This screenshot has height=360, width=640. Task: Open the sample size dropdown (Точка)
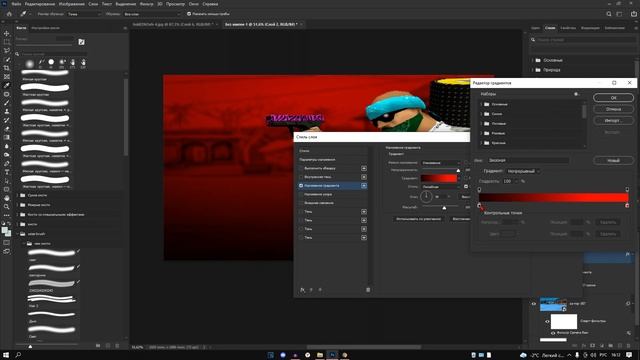pos(84,14)
